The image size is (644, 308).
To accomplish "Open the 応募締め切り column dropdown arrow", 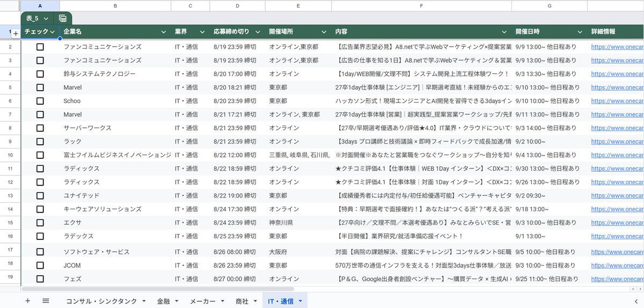I will [257, 32].
